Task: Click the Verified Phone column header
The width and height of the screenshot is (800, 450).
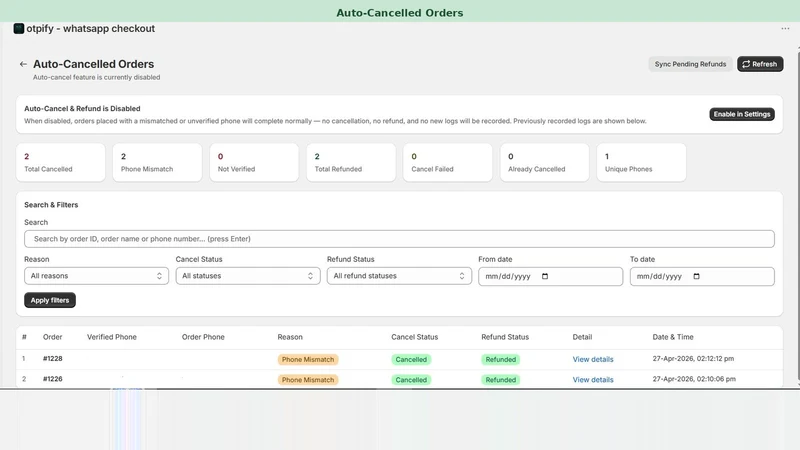Action: click(x=112, y=337)
